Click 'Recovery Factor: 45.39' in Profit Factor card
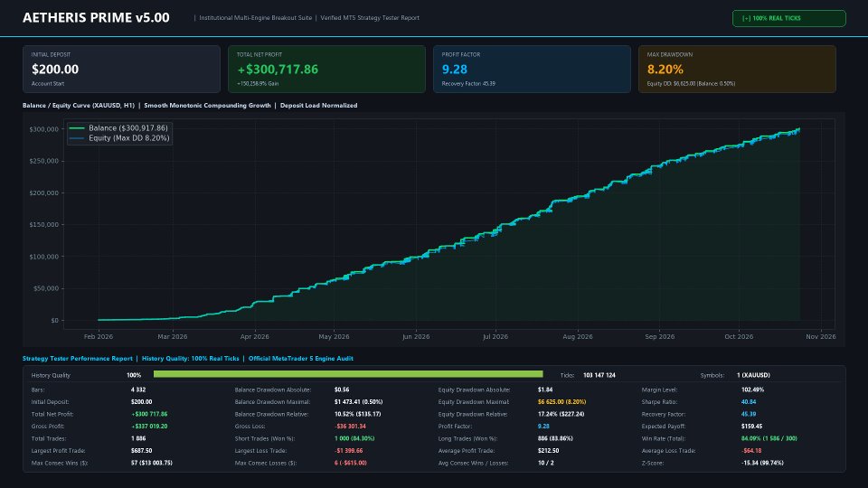 pyautogui.click(x=468, y=83)
